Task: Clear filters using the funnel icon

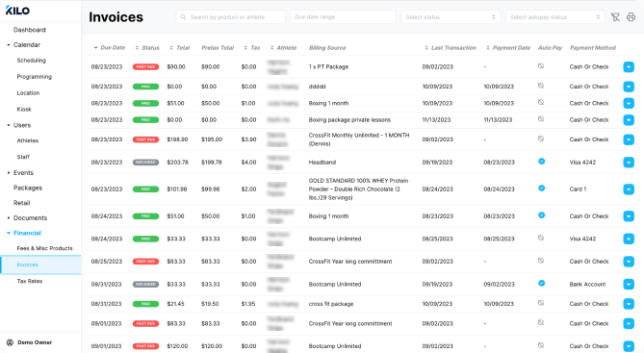Action: (x=615, y=16)
